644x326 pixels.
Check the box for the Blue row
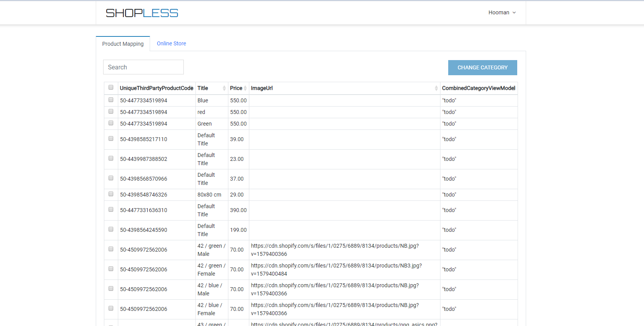pyautogui.click(x=111, y=100)
